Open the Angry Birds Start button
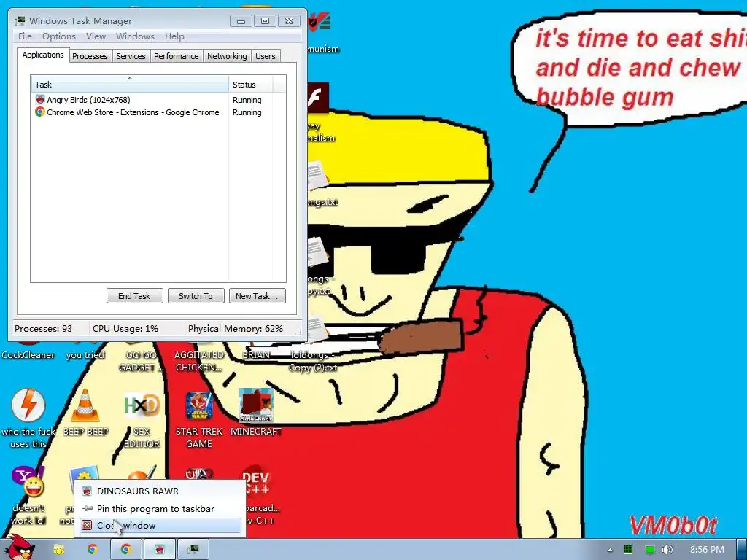The image size is (747, 560). point(19,548)
